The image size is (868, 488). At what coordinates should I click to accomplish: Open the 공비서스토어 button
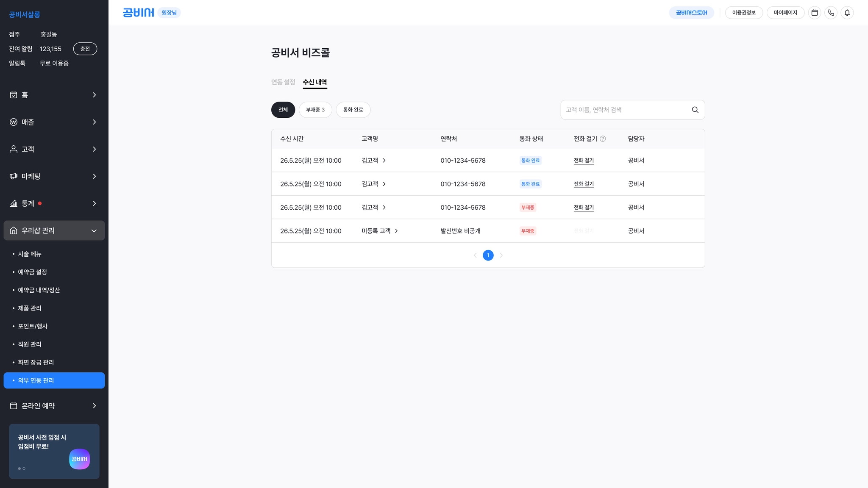pyautogui.click(x=691, y=13)
